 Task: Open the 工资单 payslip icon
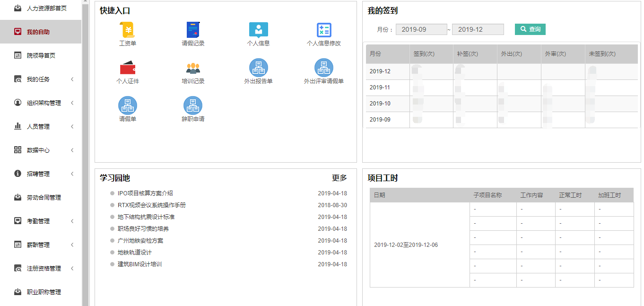[128, 30]
